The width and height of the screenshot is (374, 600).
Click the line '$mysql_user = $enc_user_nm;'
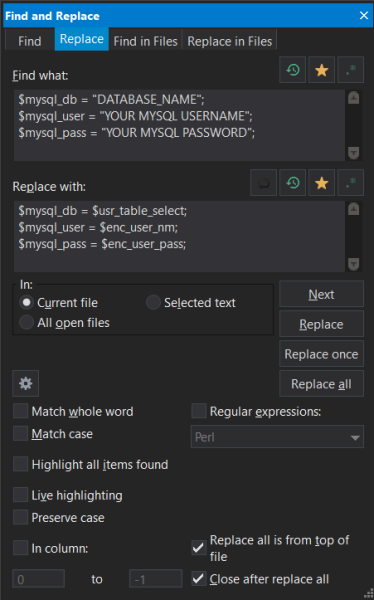coord(98,228)
